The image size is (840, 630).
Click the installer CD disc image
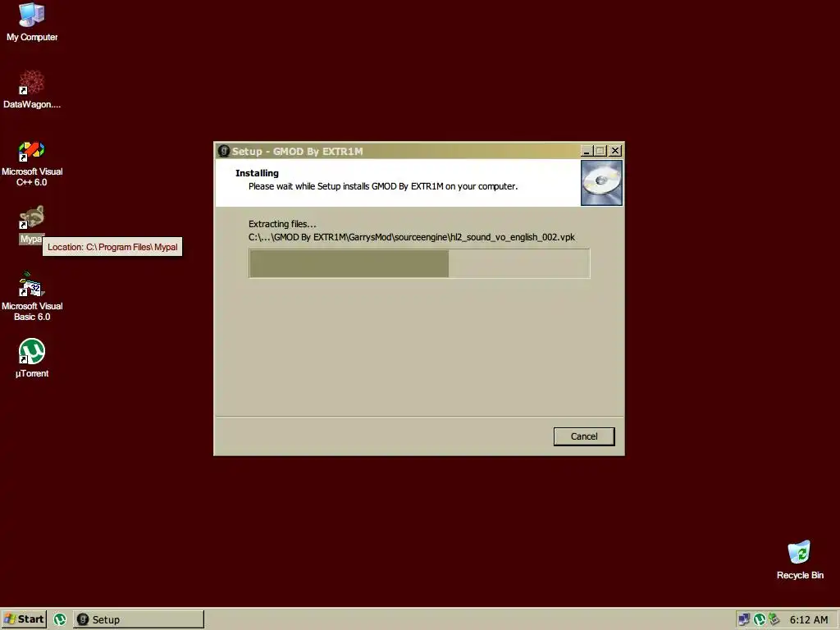click(601, 183)
